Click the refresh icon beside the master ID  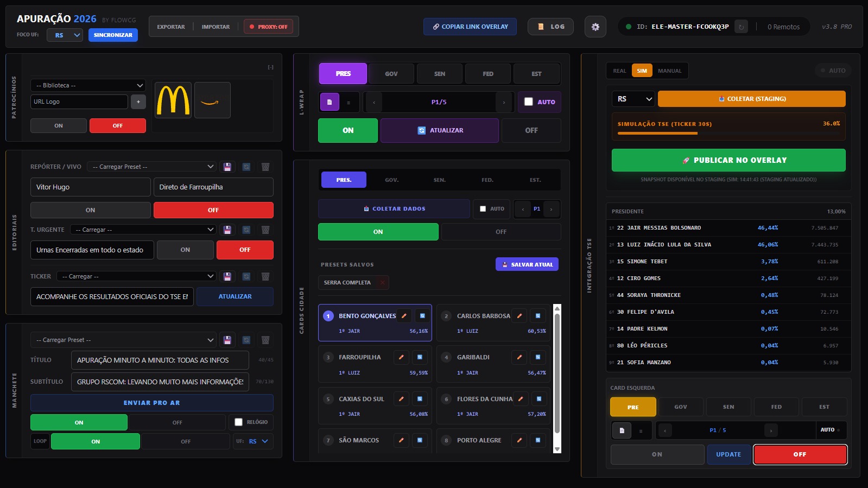point(741,27)
